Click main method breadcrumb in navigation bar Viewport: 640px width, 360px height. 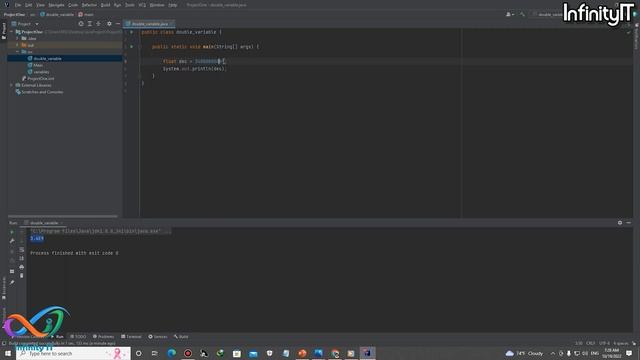pyautogui.click(x=86, y=14)
